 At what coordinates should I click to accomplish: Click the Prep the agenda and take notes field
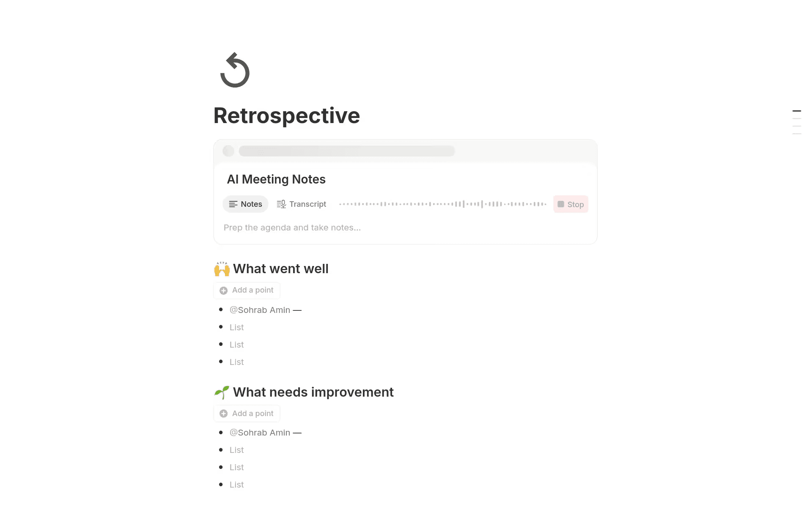click(x=292, y=227)
